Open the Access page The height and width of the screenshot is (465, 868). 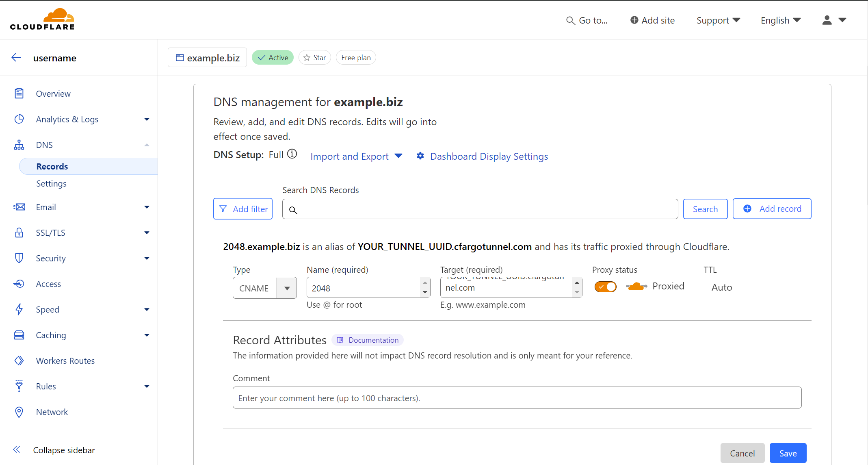pyautogui.click(x=48, y=284)
